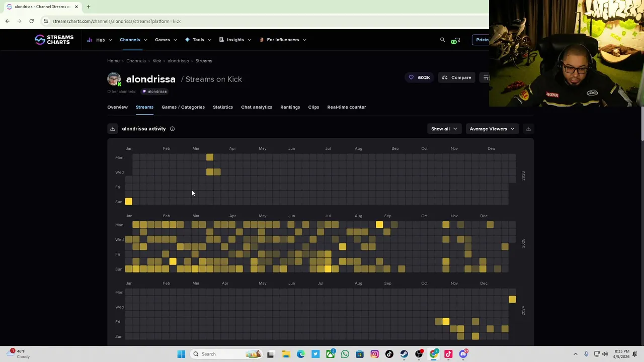Expand the Games menu
The image size is (644, 362).
coord(166,40)
